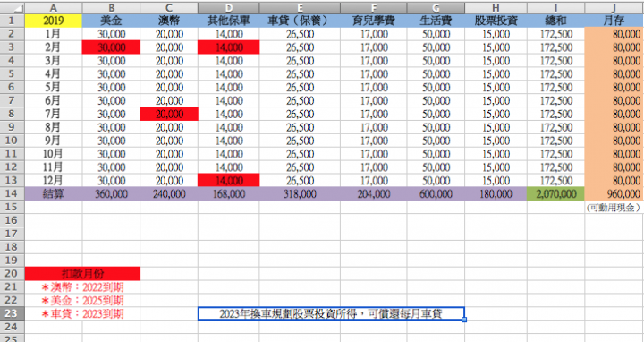Viewport: 644px width, 342px height.
Task: Click the 1月 cell
Action: click(54, 34)
